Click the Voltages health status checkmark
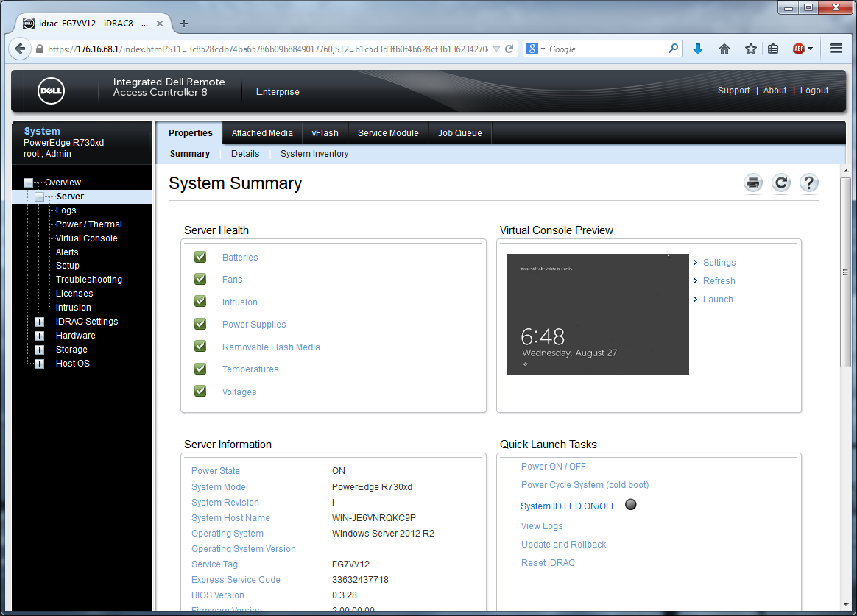Viewport: 857px width, 616px height. click(200, 392)
